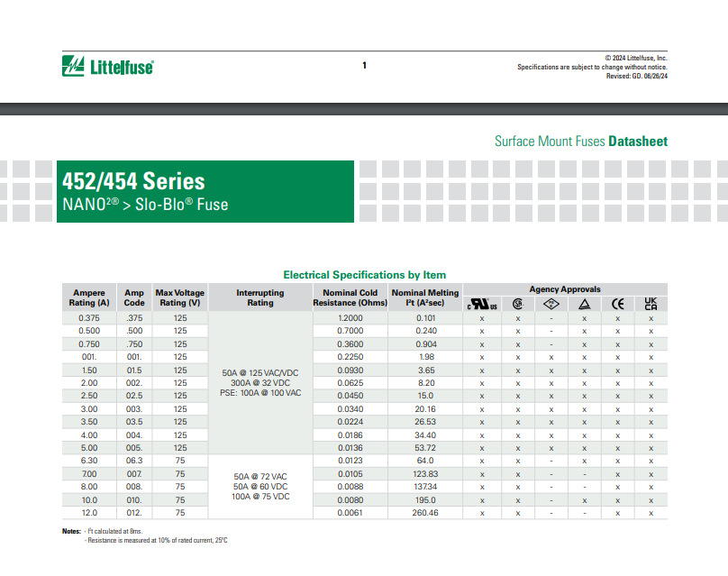Click the 'Nominal Melting I²t' header

click(425, 297)
